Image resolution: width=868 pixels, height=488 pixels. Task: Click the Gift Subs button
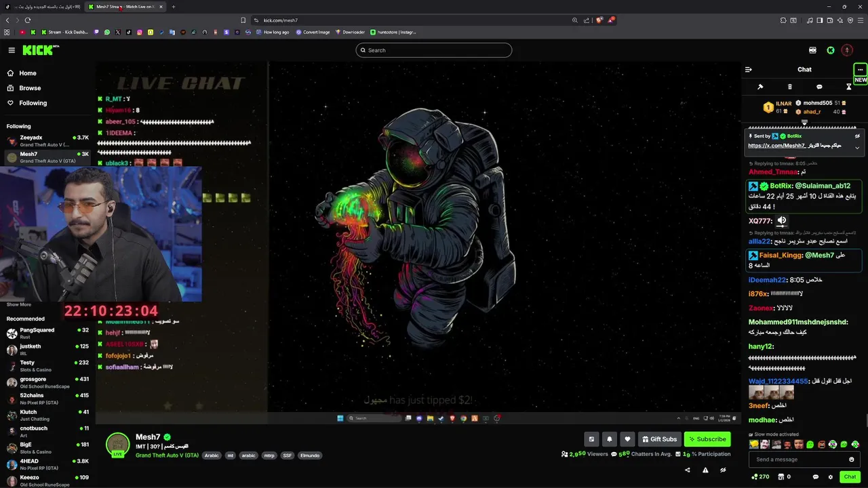point(658,439)
